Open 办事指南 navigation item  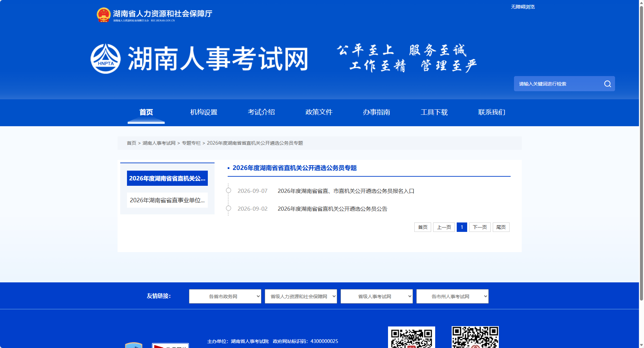click(377, 112)
